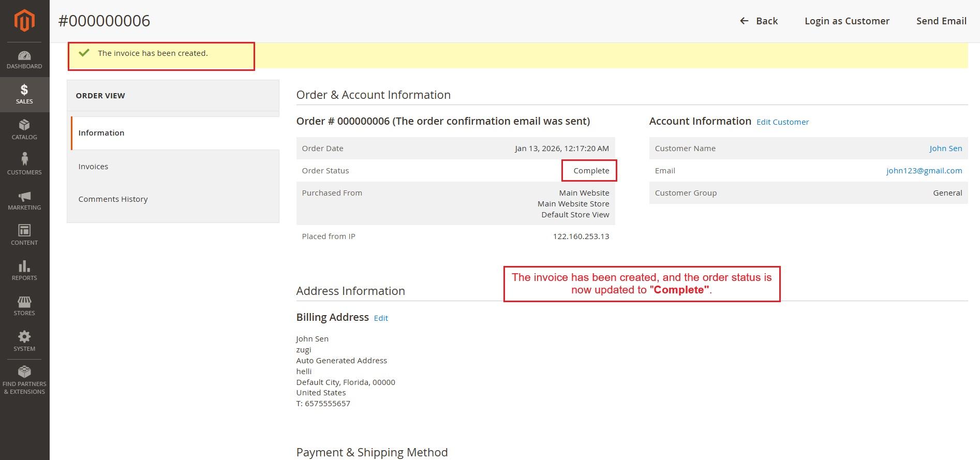Open the Marketing megaphone icon
Image resolution: width=980 pixels, height=460 pixels.
point(24,196)
